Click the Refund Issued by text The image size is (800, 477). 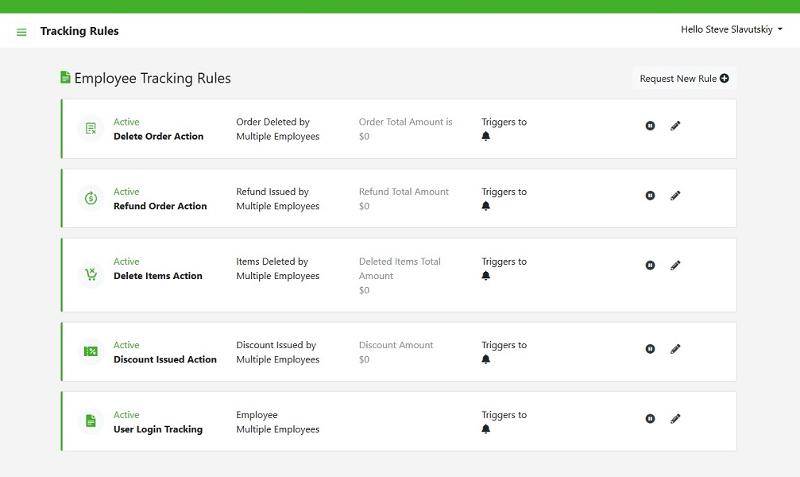[x=272, y=192]
